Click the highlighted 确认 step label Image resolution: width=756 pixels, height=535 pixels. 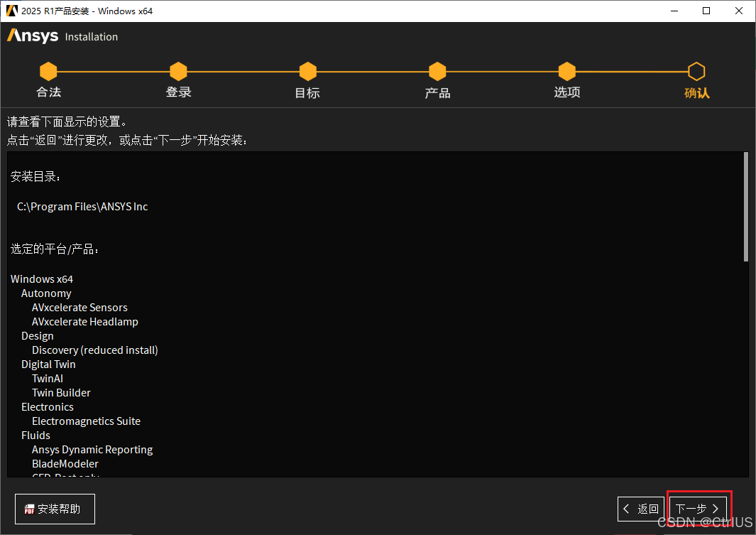click(x=696, y=92)
